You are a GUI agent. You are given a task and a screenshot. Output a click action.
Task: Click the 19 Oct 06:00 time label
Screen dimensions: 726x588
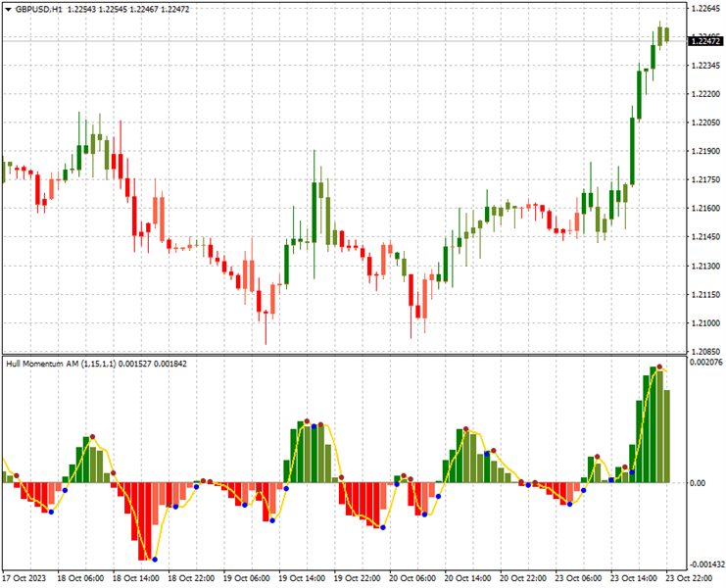[246, 579]
